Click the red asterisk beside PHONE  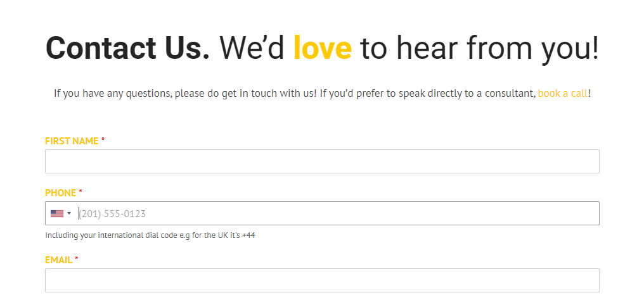(x=80, y=191)
